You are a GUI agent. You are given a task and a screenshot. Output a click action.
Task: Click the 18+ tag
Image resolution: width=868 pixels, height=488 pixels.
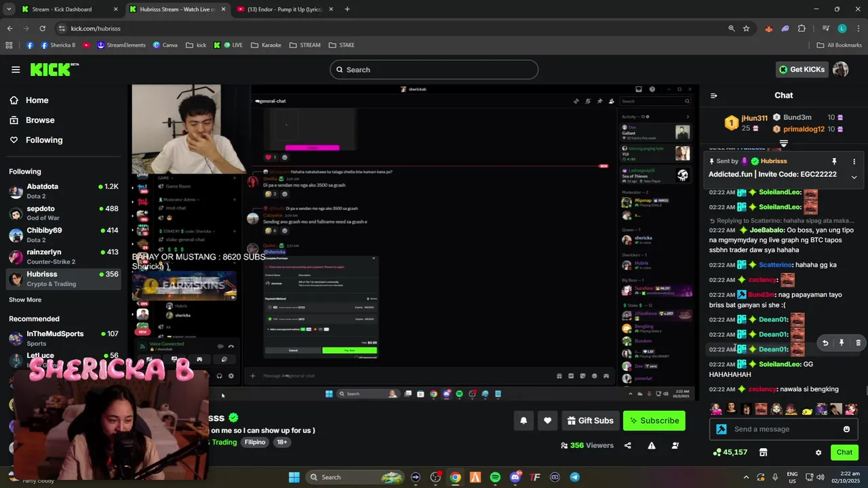click(x=281, y=442)
